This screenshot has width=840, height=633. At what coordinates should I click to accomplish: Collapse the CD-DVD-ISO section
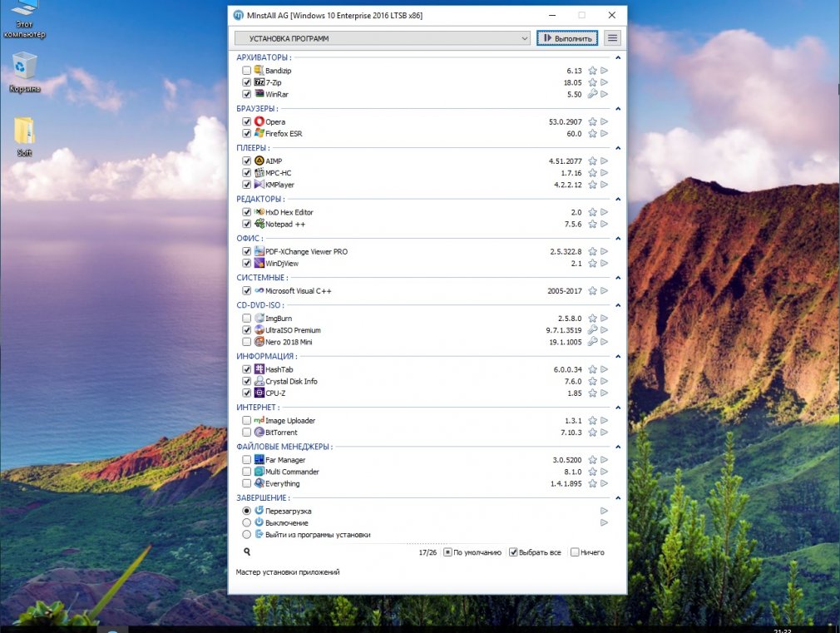tap(618, 305)
